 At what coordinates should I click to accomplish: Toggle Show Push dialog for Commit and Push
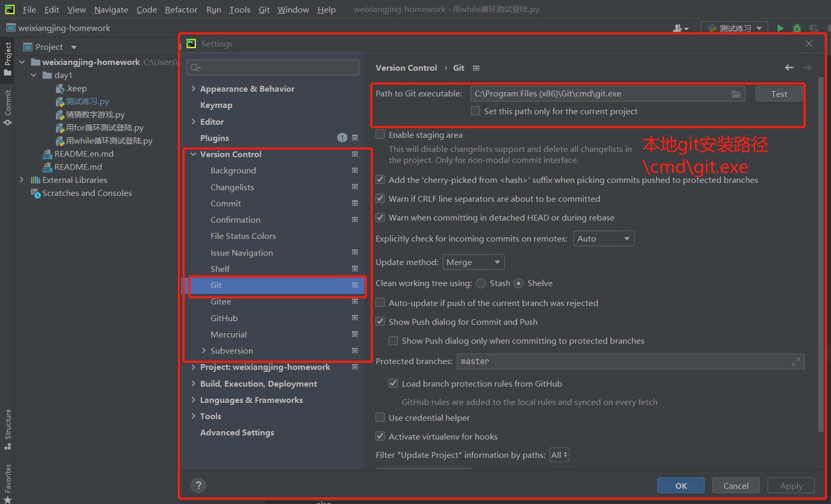coord(380,322)
